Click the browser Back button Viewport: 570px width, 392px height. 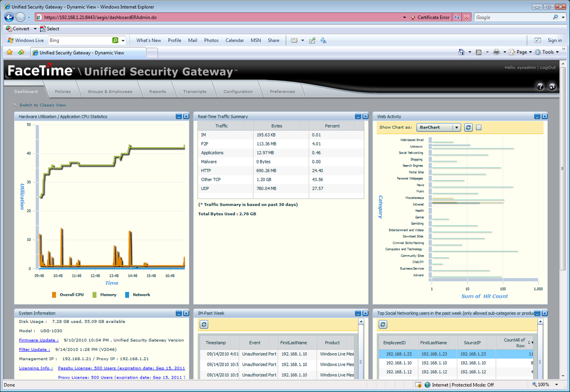[9, 17]
